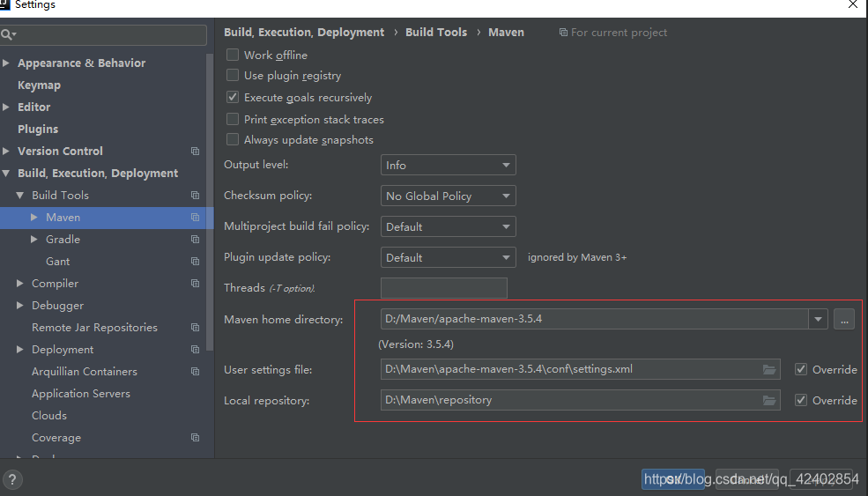
Task: Open the Plugin update policy dropdown
Action: click(449, 257)
